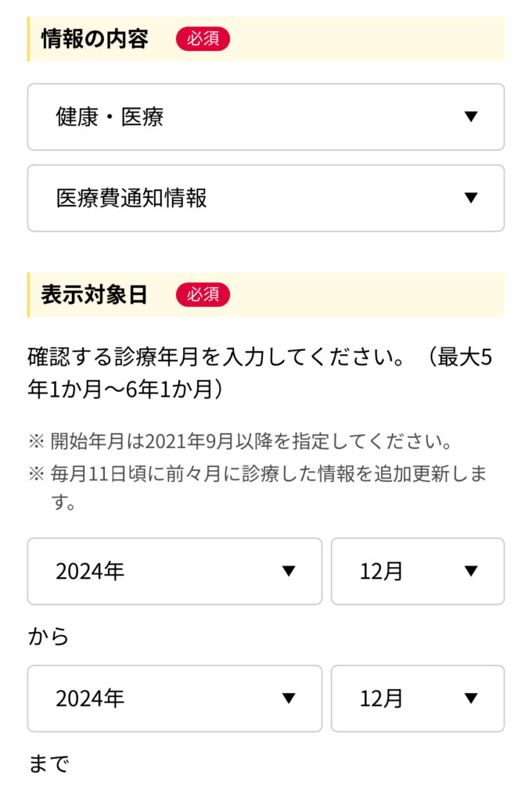
Task: Click the 確認する診療年月 instruction text
Action: (260, 373)
